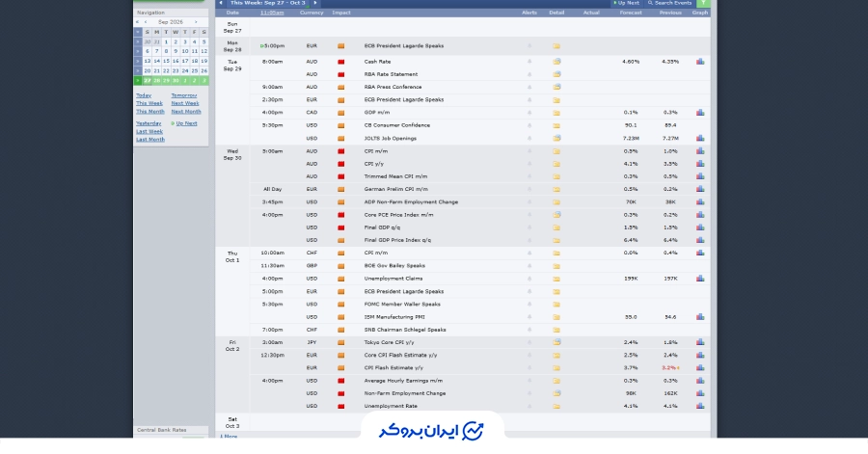Screen dimensions: 868x454
Task: Show graph for Trimmed Mean CPI m/m
Action: tap(700, 176)
